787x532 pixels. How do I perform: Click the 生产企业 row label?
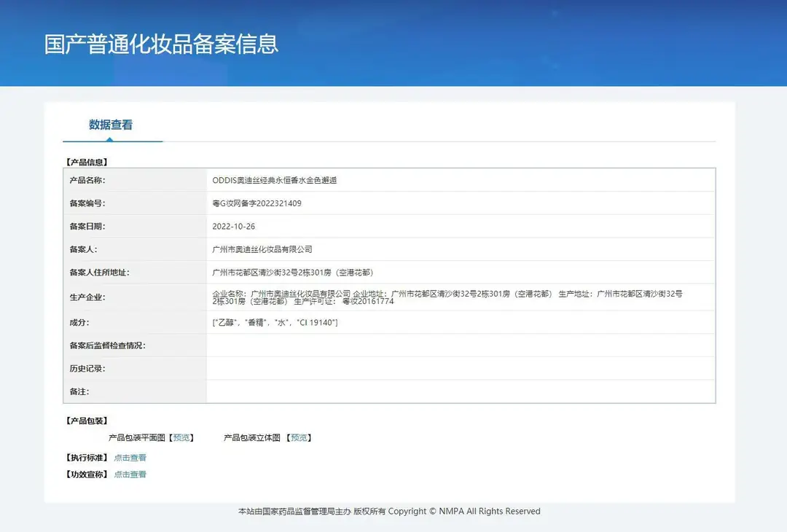(x=87, y=297)
